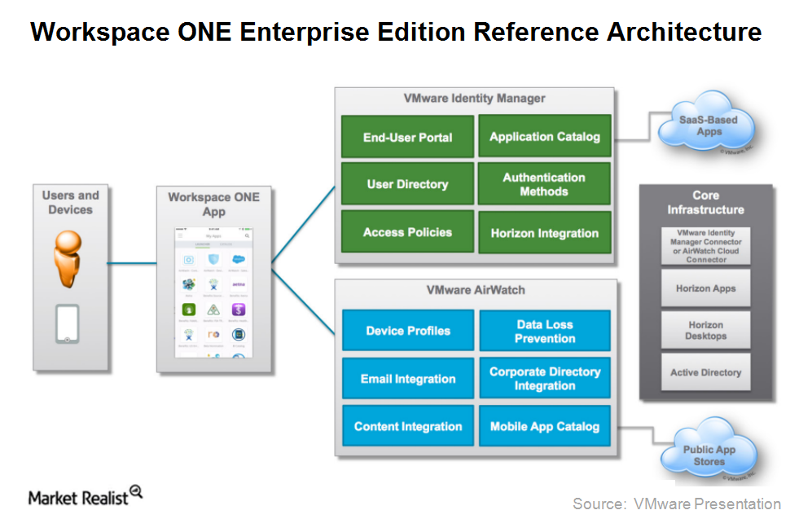Click the Corporate Directory Integration box

coord(545,378)
